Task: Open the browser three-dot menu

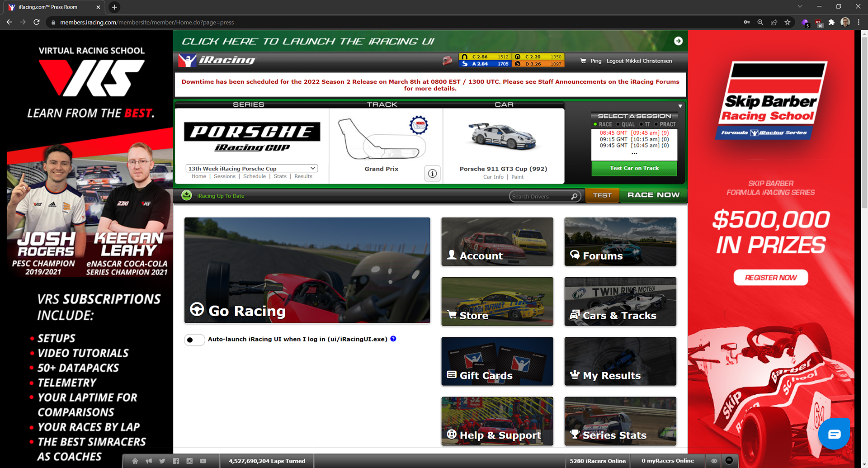Action: pos(859,22)
